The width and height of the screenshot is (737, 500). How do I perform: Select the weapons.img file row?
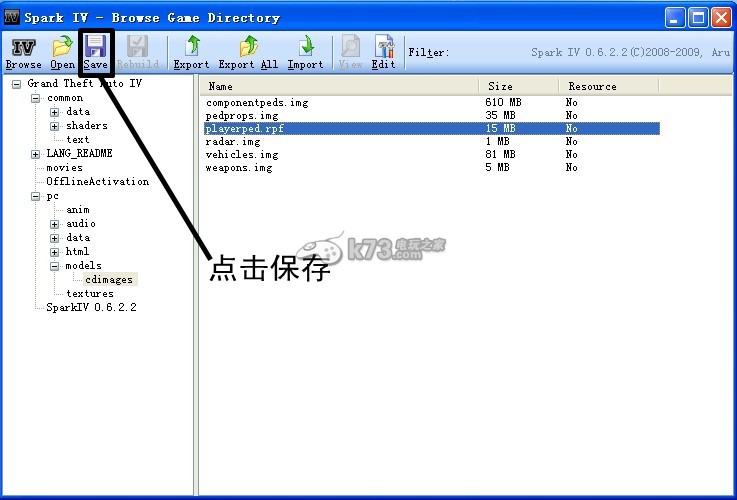pos(238,168)
